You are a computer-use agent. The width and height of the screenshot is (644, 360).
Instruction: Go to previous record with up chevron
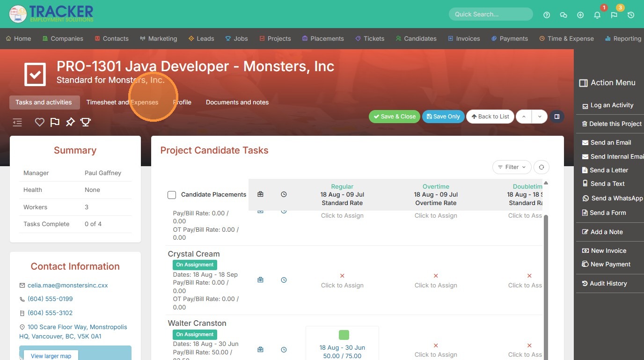click(524, 117)
